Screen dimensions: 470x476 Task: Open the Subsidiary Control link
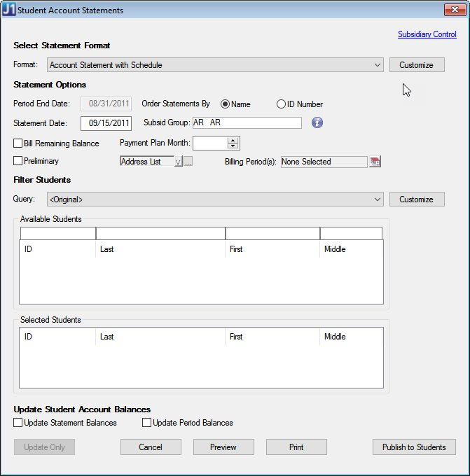tap(427, 34)
